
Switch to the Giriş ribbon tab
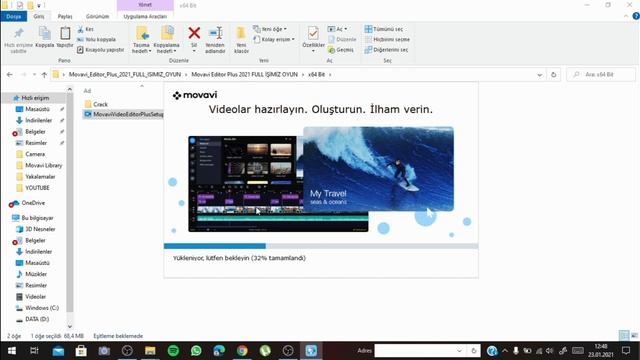pos(39,16)
